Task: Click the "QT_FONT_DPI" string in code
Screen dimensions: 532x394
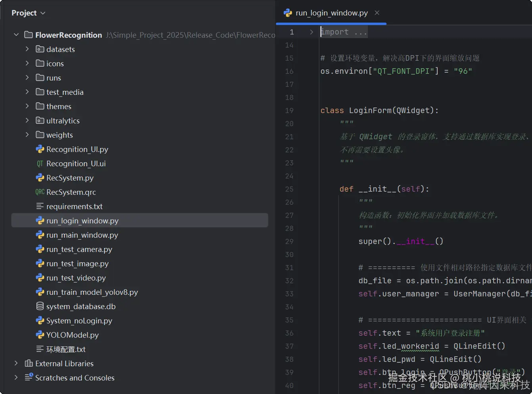Action: pyautogui.click(x=404, y=71)
